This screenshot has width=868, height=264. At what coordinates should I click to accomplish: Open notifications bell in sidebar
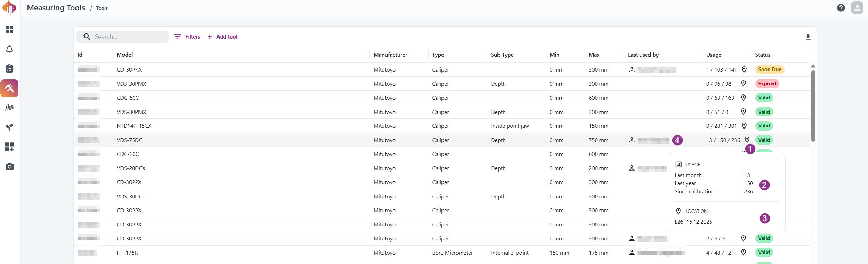(x=9, y=49)
